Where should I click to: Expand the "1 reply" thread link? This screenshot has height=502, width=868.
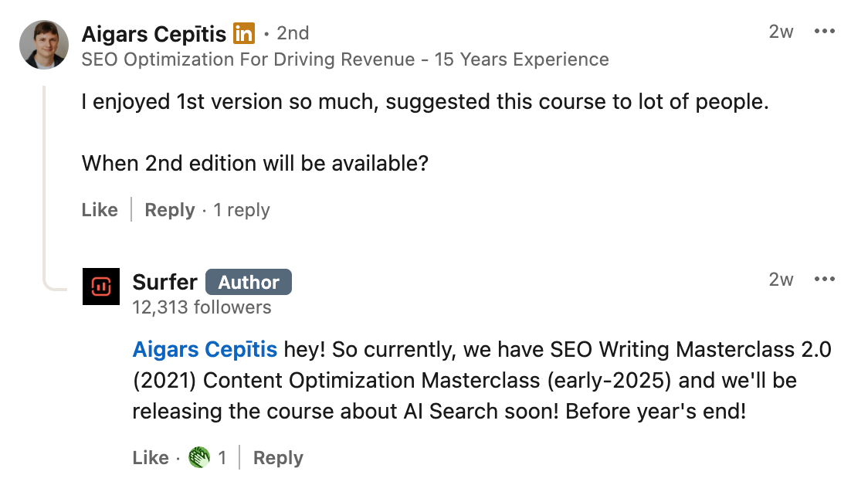tap(242, 210)
